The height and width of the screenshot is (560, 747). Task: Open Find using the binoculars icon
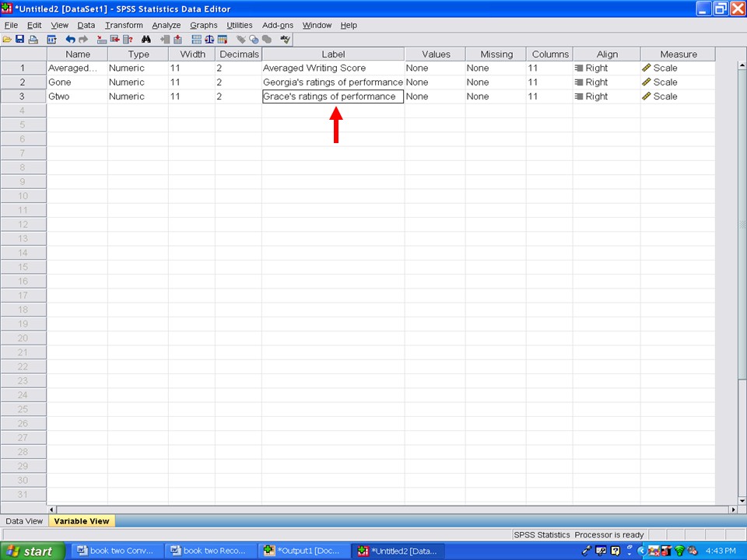(146, 40)
